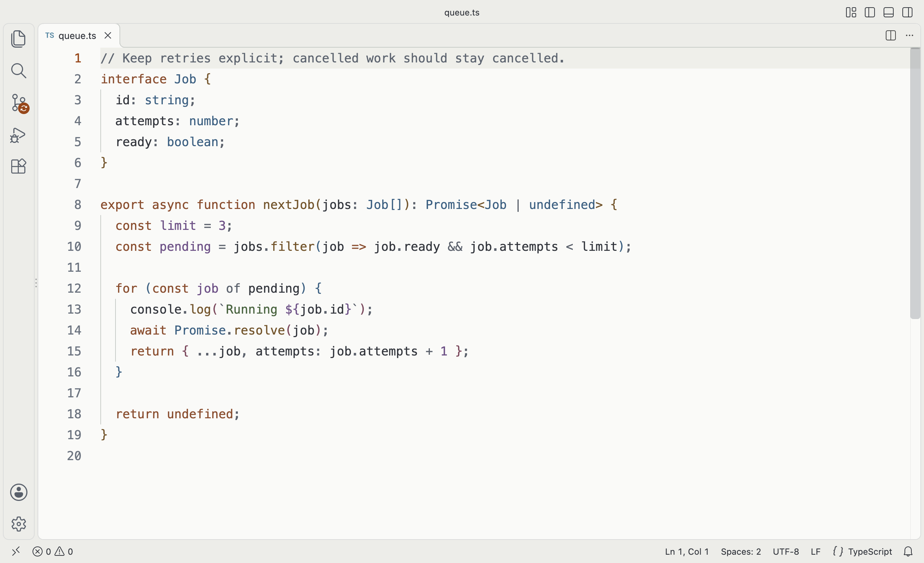Click 'filter' method on line 10

pos(292,246)
